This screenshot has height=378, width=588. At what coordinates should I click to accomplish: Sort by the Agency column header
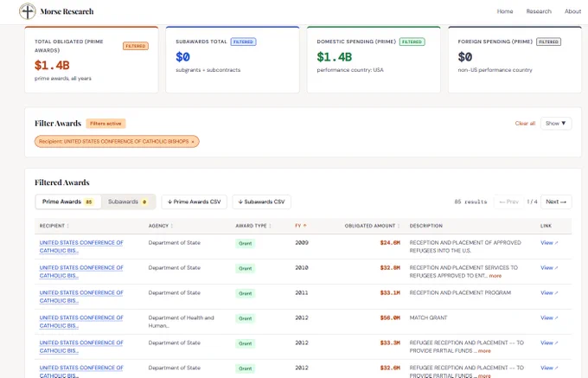coord(161,226)
